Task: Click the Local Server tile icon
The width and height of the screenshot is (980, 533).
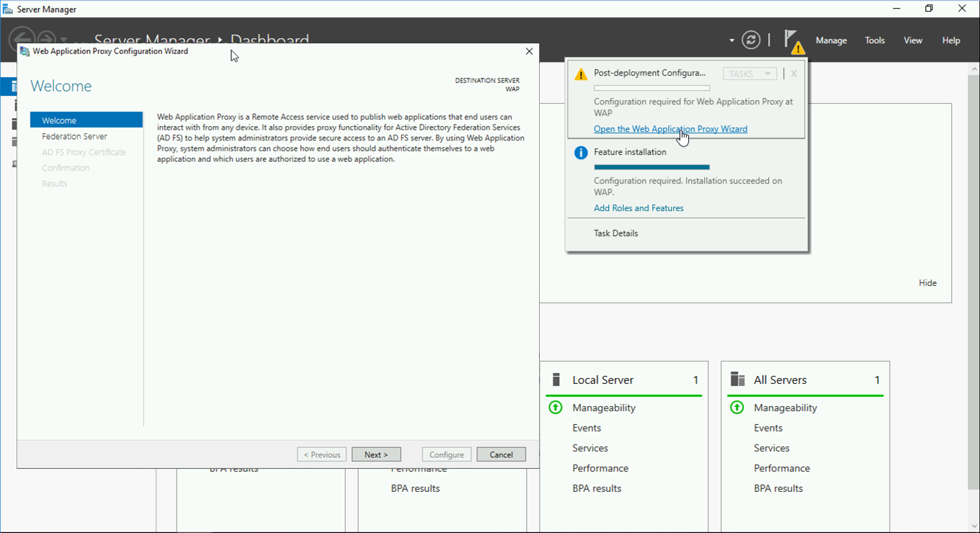Action: coord(556,380)
